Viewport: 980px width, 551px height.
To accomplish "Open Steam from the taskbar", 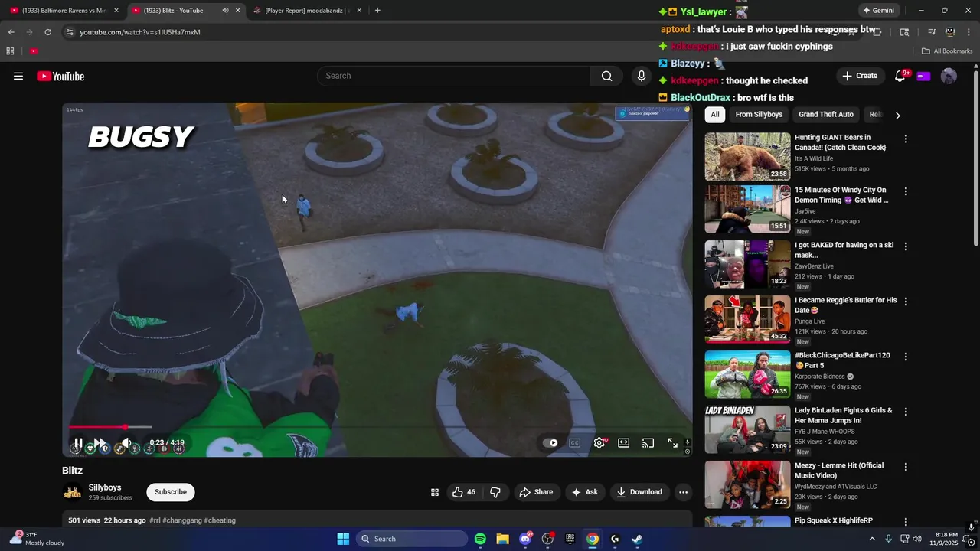I will coord(637,539).
